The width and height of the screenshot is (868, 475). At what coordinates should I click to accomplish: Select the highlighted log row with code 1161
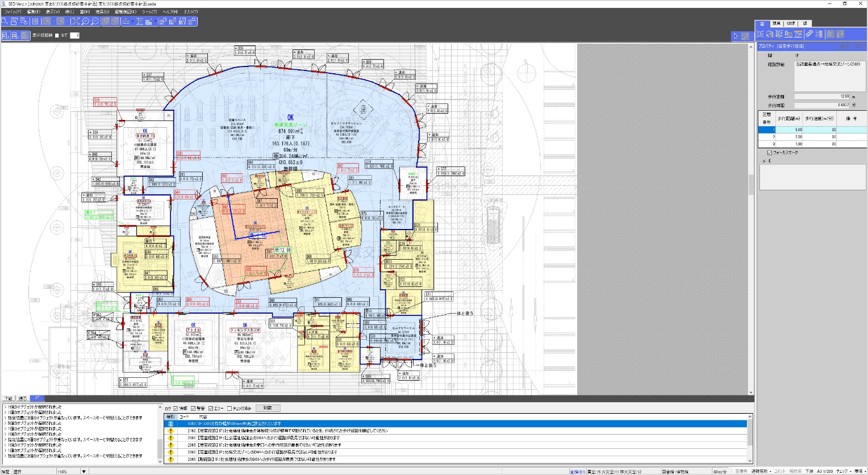[456, 423]
